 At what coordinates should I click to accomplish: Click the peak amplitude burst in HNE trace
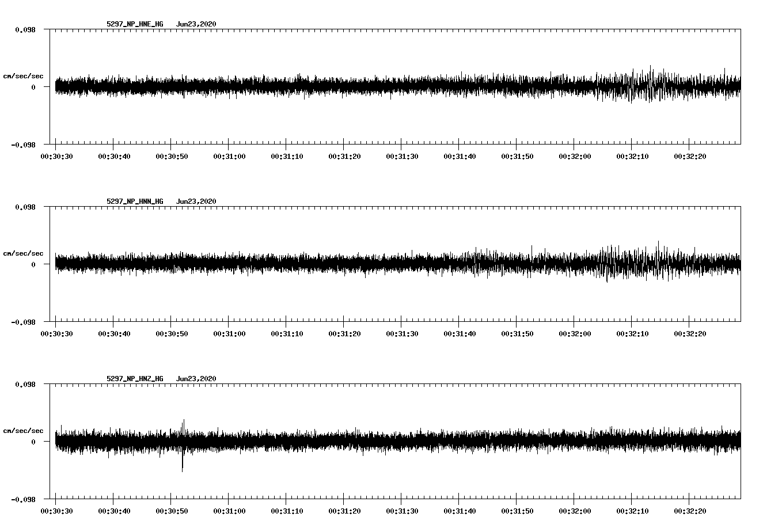pyautogui.click(x=651, y=84)
